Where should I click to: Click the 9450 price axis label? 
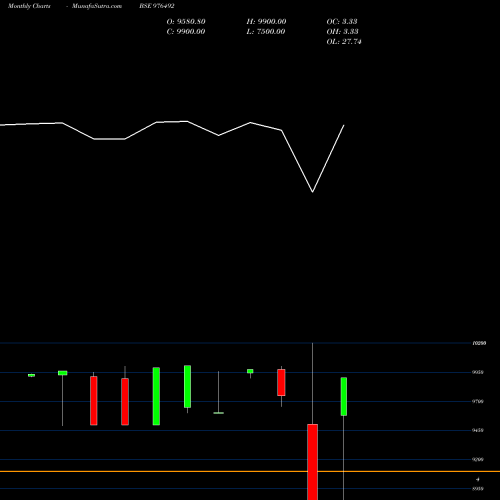[478, 430]
